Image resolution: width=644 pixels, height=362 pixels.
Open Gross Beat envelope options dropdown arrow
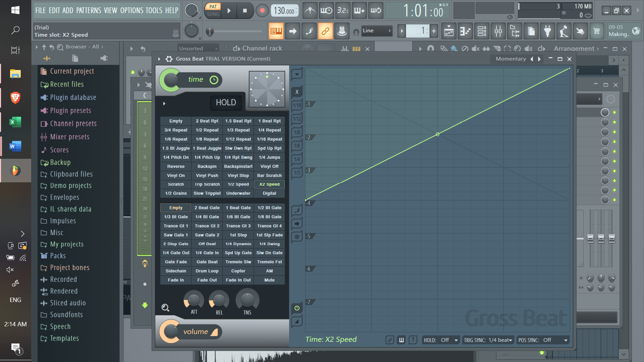tap(297, 74)
